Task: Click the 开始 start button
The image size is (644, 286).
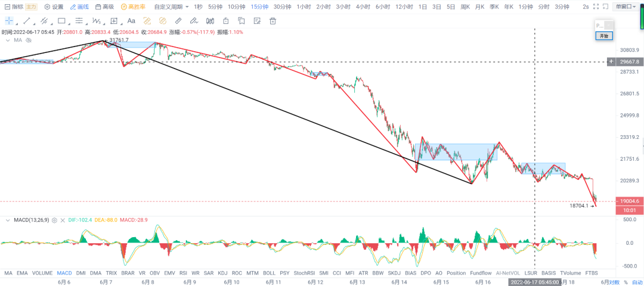Action: 603,36
